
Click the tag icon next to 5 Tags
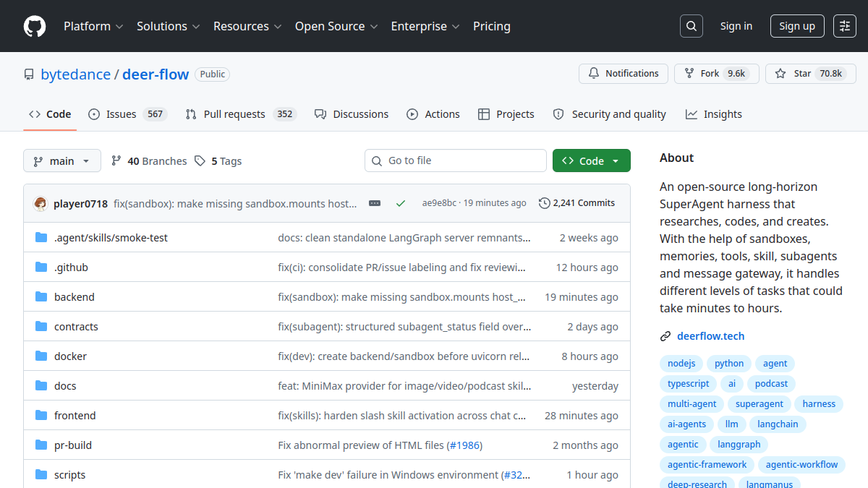pos(200,161)
